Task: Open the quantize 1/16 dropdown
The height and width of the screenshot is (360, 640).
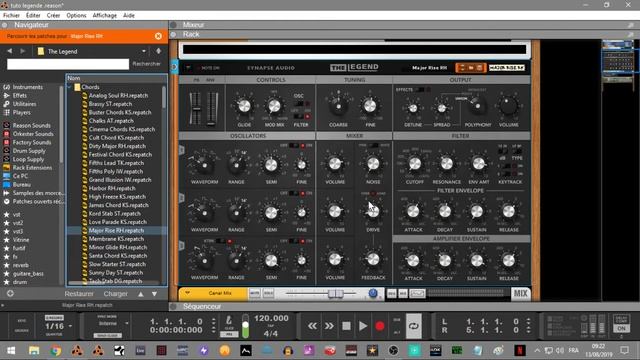Action: pyautogui.click(x=70, y=326)
